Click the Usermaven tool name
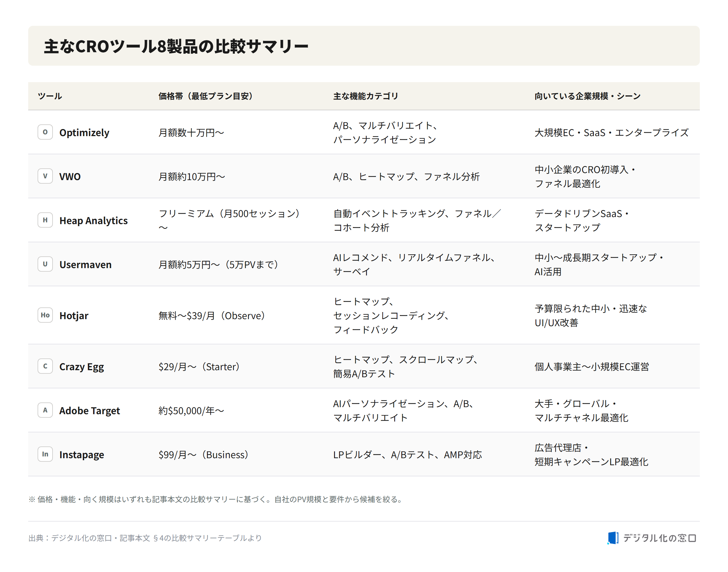728x572 pixels. click(85, 265)
